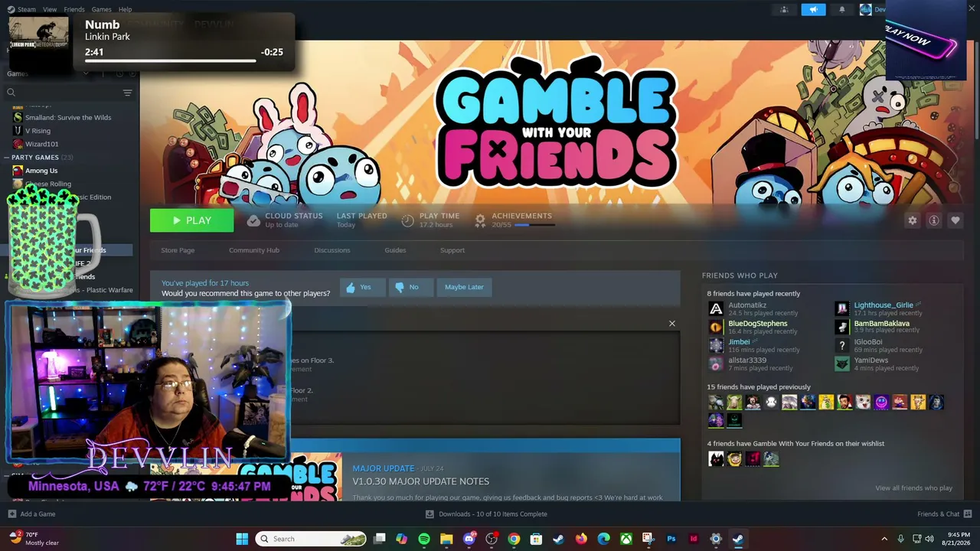
Task: Open File Explorer from the taskbar
Action: click(x=446, y=539)
